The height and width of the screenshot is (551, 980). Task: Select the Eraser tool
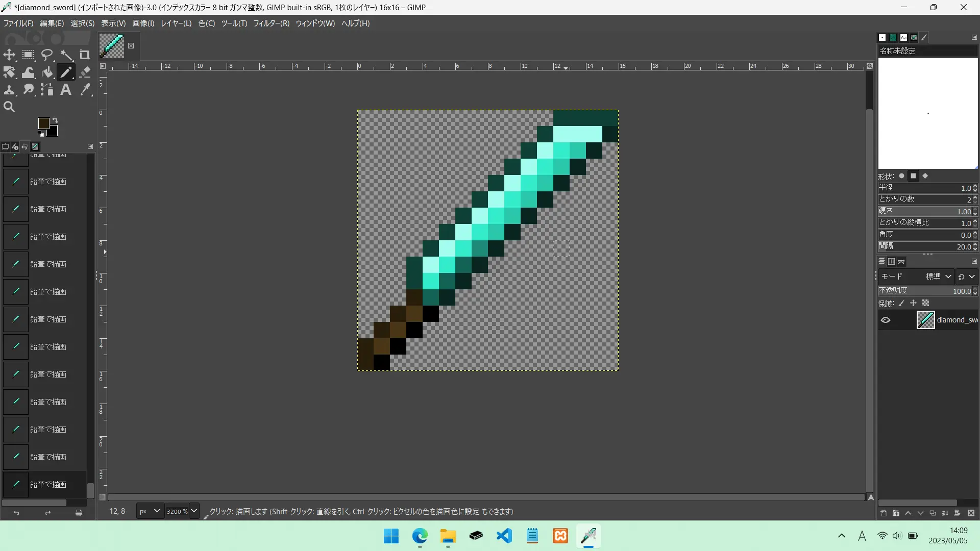(85, 72)
